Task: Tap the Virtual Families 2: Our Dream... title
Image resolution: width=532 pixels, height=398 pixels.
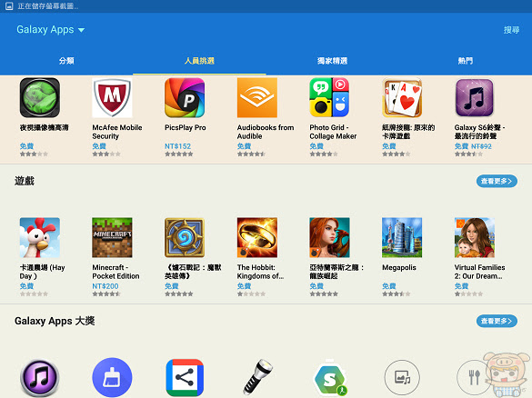Action: 479,272
